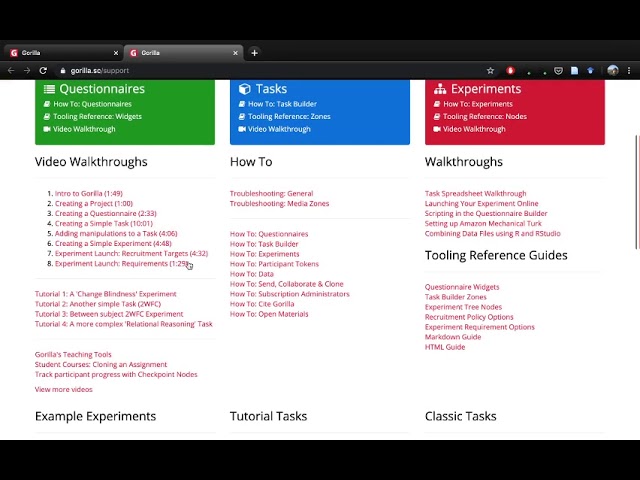Viewport: 640px width, 480px height.
Task: Open How To: Data link
Action: pyautogui.click(x=252, y=274)
